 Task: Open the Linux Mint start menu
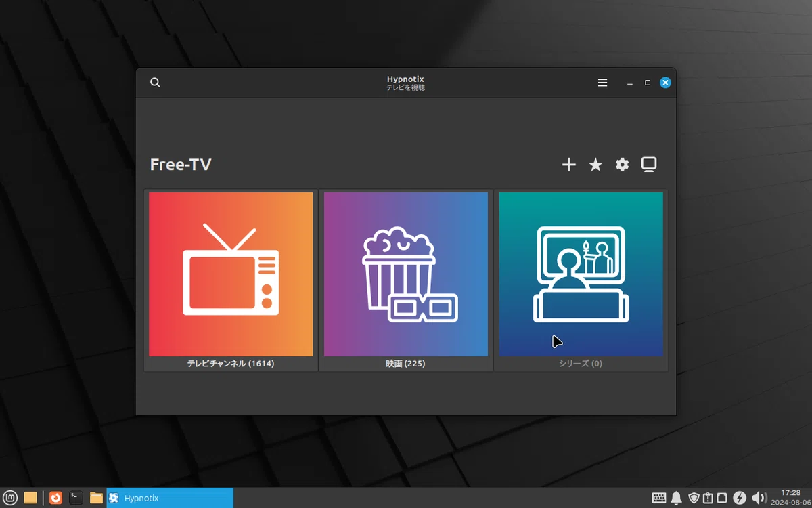point(10,498)
